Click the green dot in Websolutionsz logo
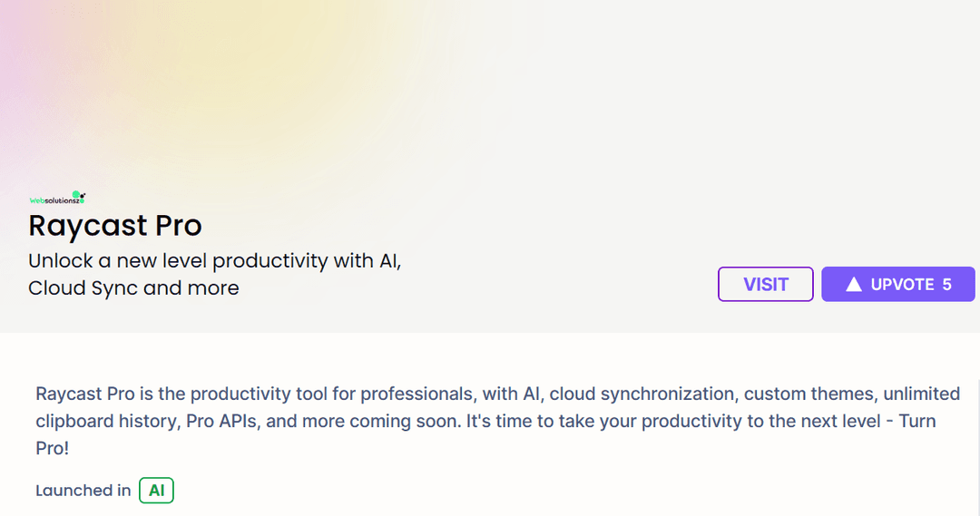The height and width of the screenshot is (516, 980). 76,195
